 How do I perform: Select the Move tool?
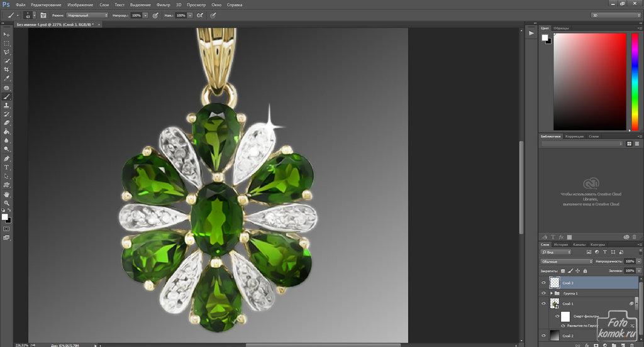click(x=7, y=34)
